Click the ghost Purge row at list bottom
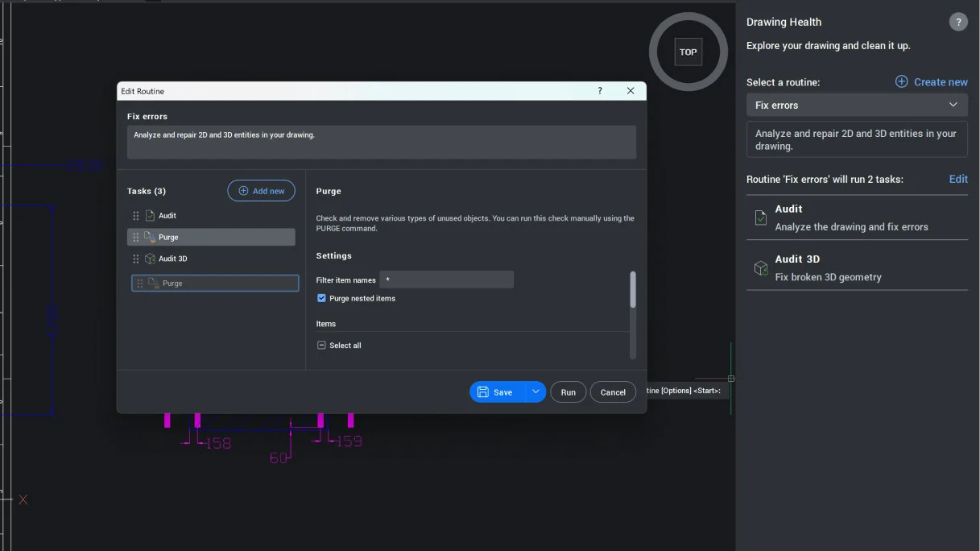980x551 pixels. [215, 284]
